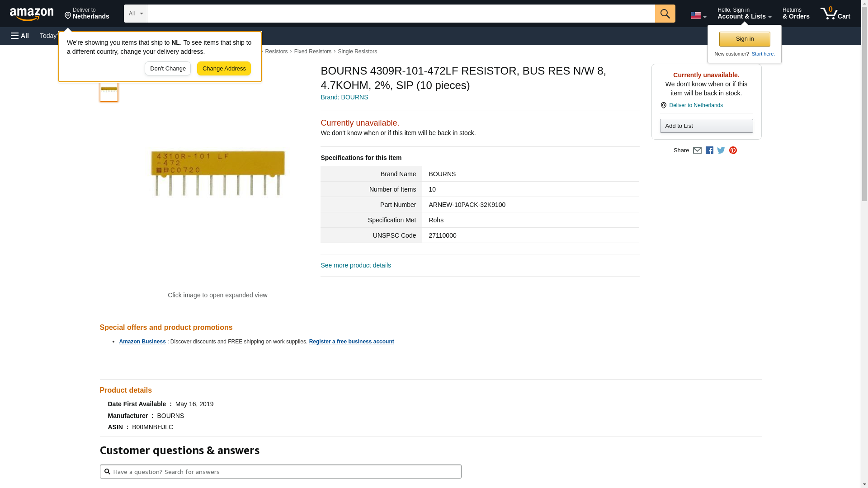Focus the customer questions search field
This screenshot has width=868, height=488.
[280, 472]
